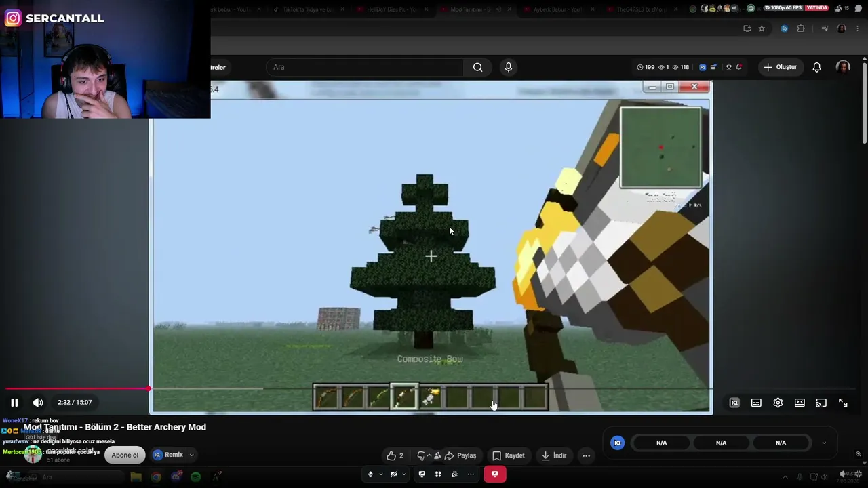Click the first N/A stat pill
868x488 pixels.
[662, 443]
